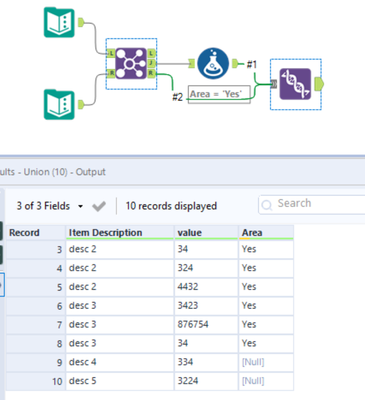Click 'desc 3' cell in record 6

[x=120, y=306]
